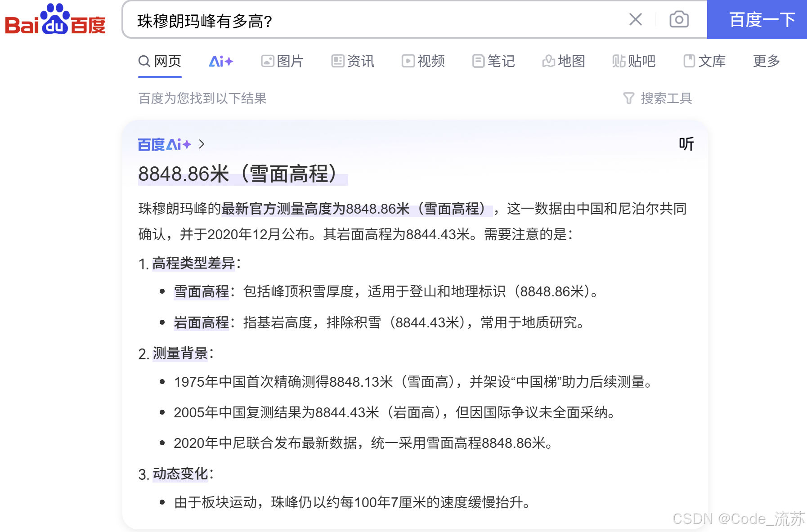Click the document icon beside 文库
This screenshot has height=532, width=807.
(690, 61)
